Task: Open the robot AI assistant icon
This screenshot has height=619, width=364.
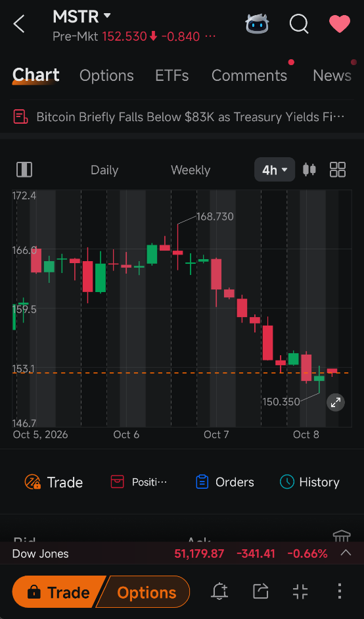Action: pos(257,24)
